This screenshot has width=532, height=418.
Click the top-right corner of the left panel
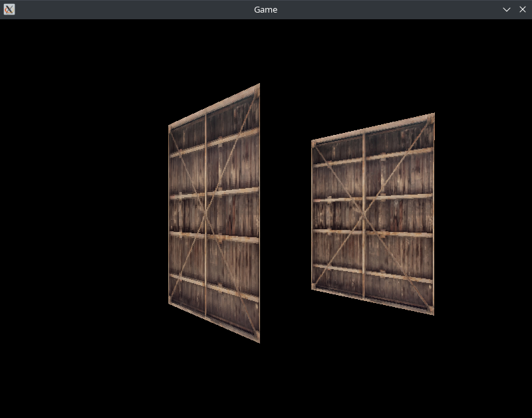coord(258,86)
